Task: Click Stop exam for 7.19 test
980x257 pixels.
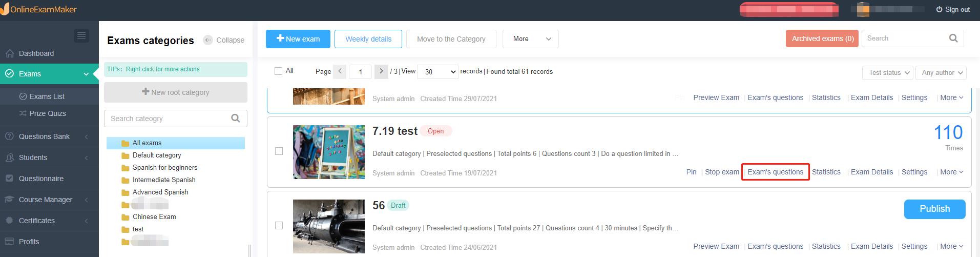Action: point(722,172)
